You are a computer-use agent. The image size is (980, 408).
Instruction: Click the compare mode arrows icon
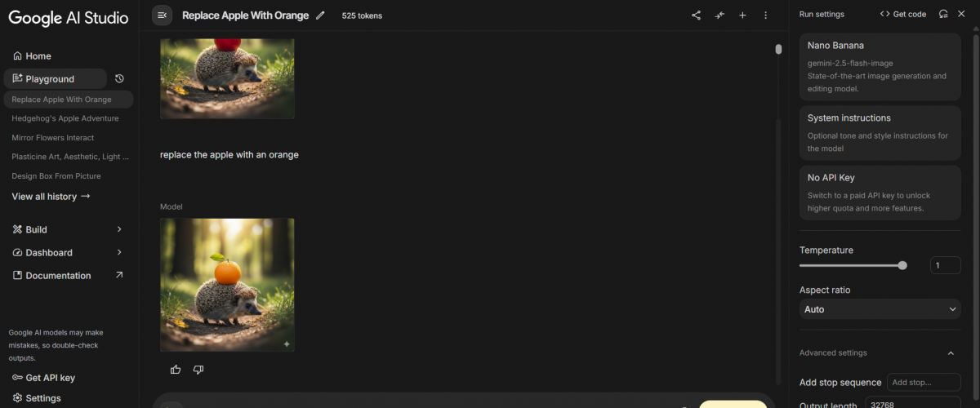719,15
